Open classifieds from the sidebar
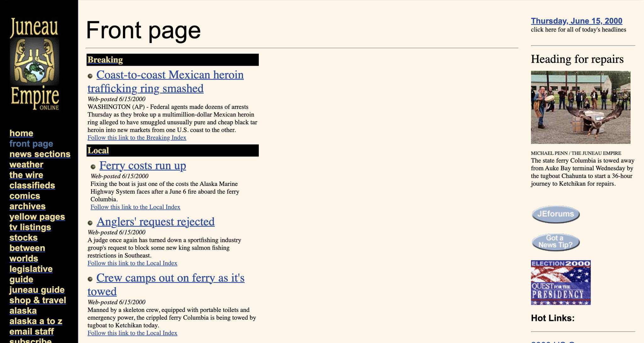This screenshot has height=343, width=644. point(32,185)
